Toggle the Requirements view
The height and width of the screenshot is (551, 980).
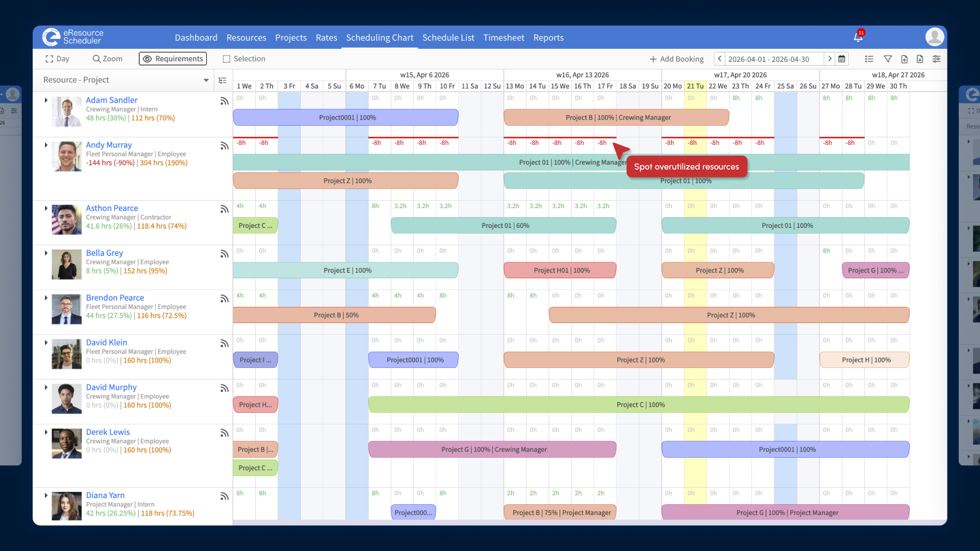pyautogui.click(x=173, y=59)
